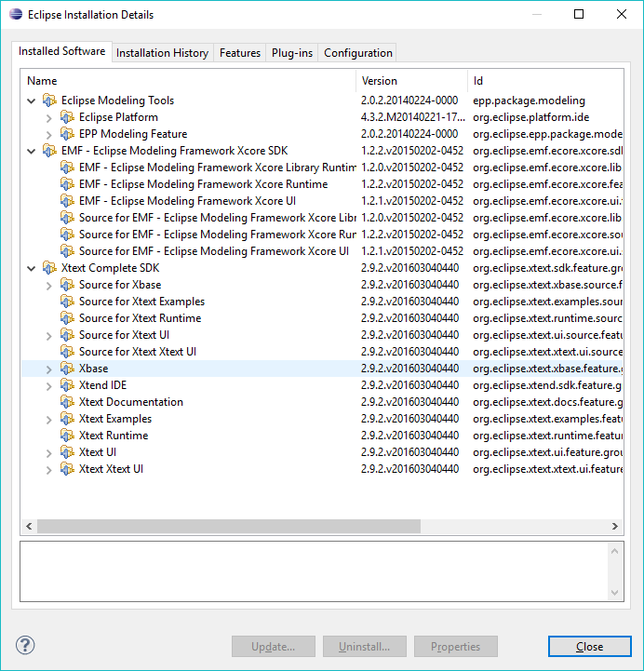
Task: Click the horizontal scrollbar thumb
Action: [x=229, y=526]
